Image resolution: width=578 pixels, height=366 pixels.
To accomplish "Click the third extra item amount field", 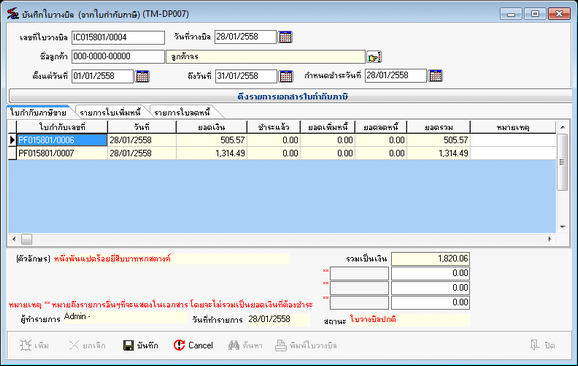I will (430, 303).
